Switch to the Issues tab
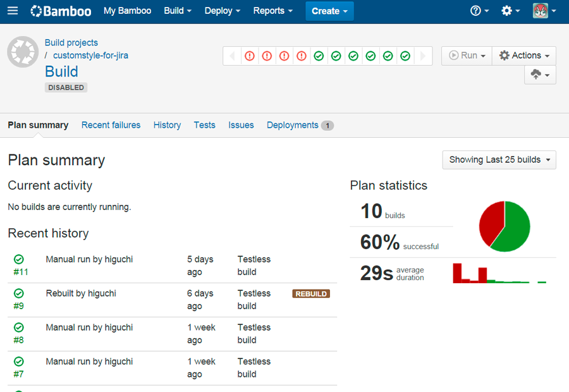This screenshot has width=569, height=392. 241,125
